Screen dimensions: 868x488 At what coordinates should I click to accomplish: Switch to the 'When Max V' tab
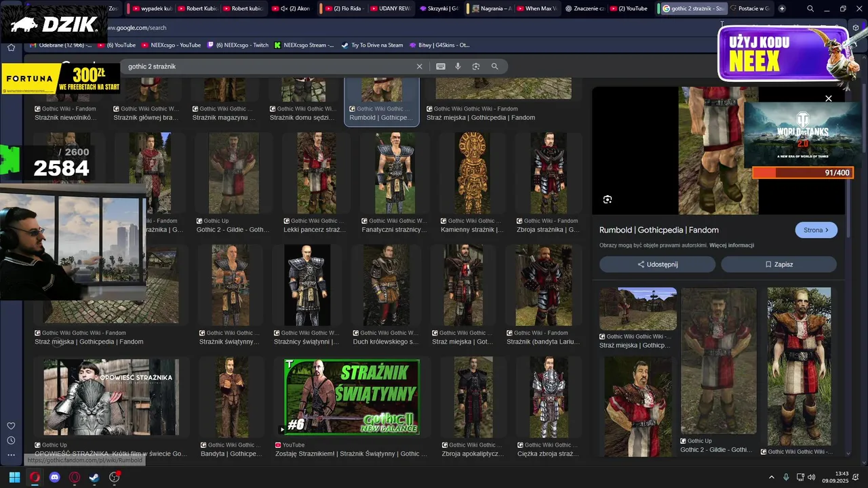pos(538,9)
